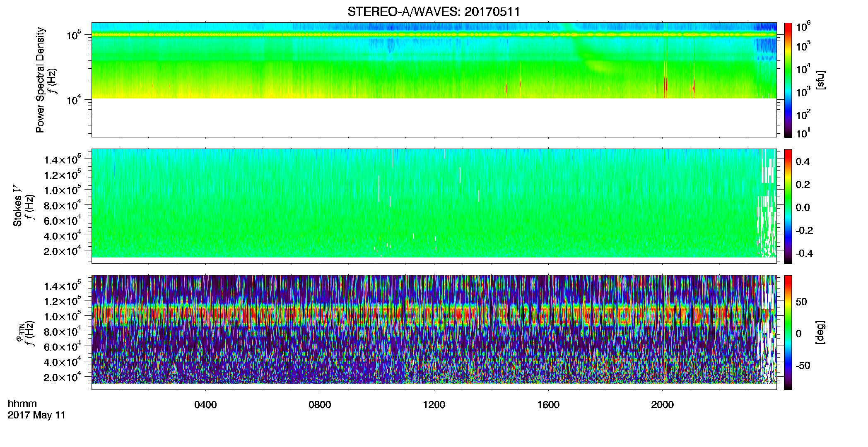Click the Power Spectral Density color bar
Screen dimensions: 868x447
(788, 80)
